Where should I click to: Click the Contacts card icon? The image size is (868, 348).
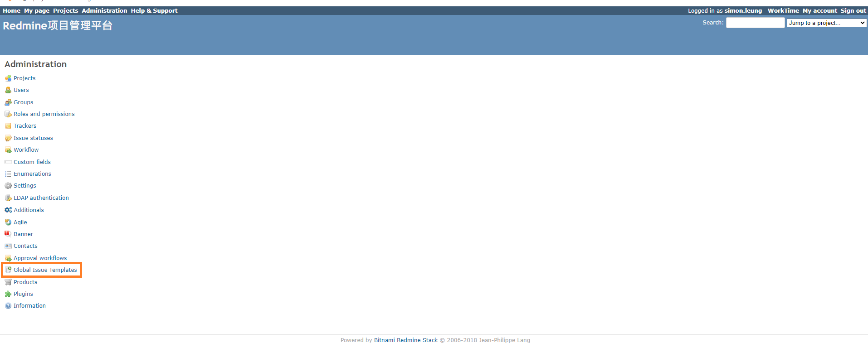click(x=8, y=246)
